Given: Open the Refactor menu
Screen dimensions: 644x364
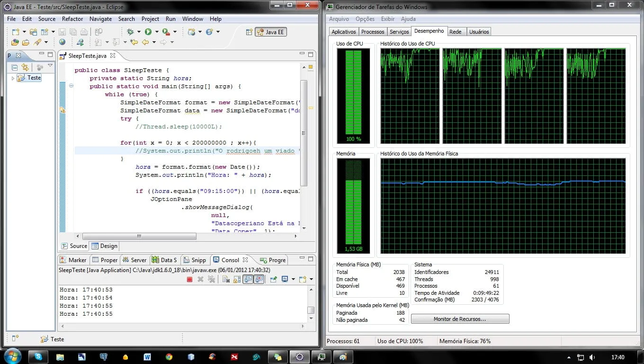Looking at the screenshot, I should pyautogui.click(x=72, y=19).
